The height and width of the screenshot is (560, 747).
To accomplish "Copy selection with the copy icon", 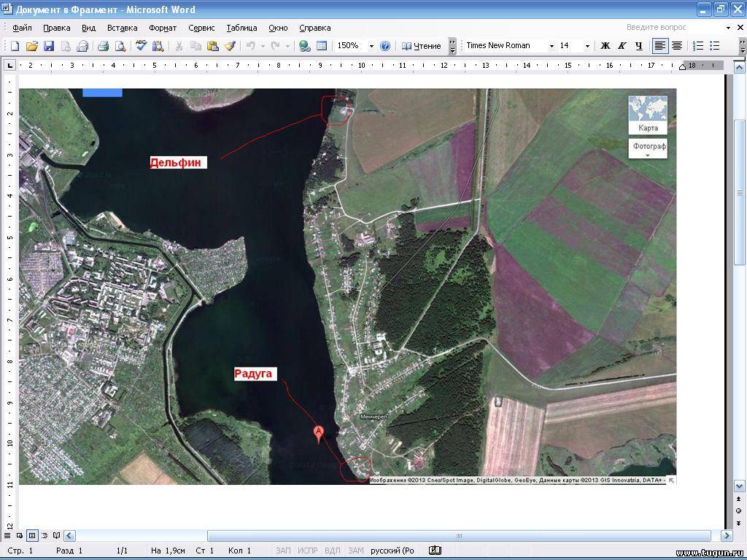I will click(x=196, y=46).
